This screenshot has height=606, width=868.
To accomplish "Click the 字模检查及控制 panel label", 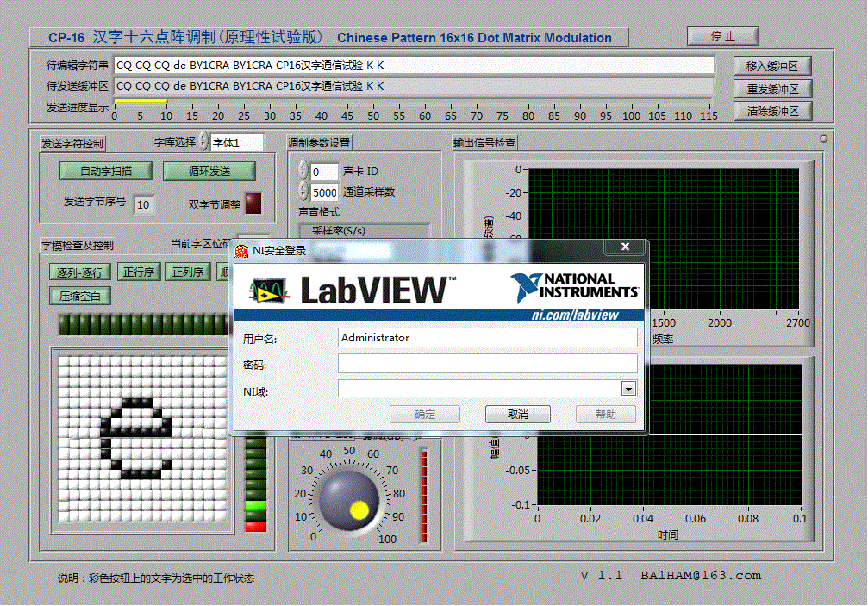I will tap(78, 245).
